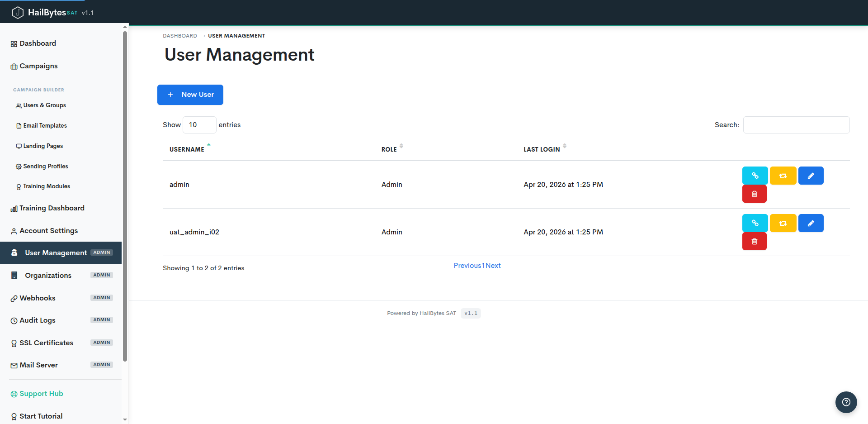The height and width of the screenshot is (424, 868).
Task: Click the sidebar vertical scrollbar
Action: [x=125, y=196]
